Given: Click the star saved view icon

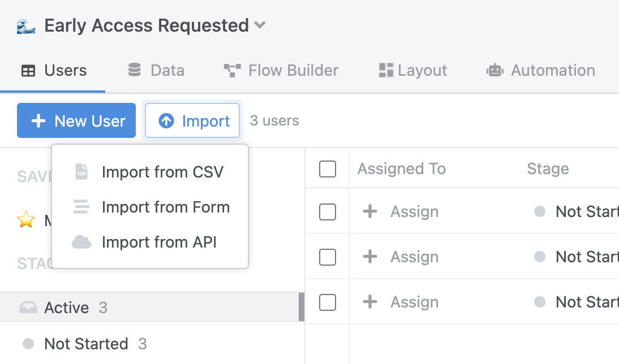Looking at the screenshot, I should pyautogui.click(x=26, y=219).
